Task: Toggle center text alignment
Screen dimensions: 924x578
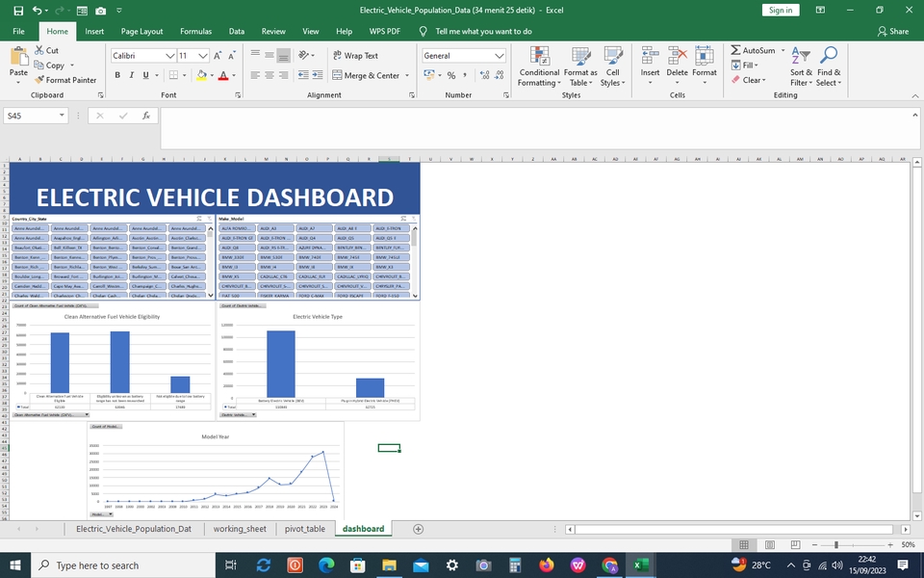Action: tap(269, 75)
